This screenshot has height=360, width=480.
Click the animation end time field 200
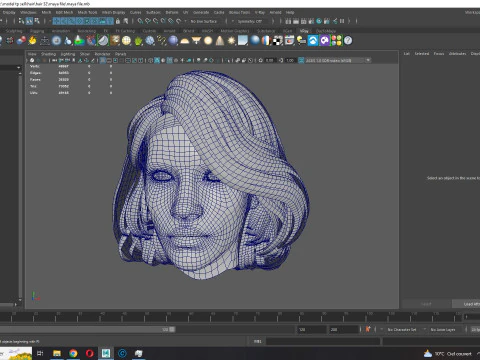[344, 329]
